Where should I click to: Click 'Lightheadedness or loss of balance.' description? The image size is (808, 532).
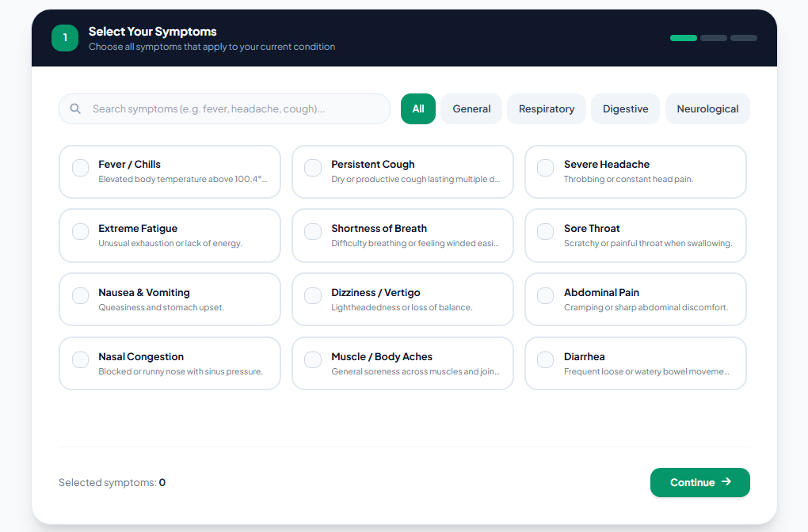point(402,307)
